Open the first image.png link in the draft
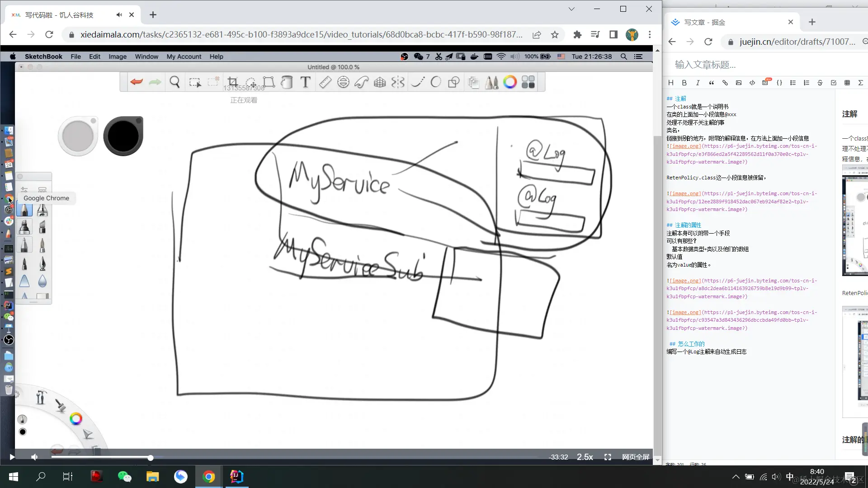The image size is (868, 488). pyautogui.click(x=685, y=146)
